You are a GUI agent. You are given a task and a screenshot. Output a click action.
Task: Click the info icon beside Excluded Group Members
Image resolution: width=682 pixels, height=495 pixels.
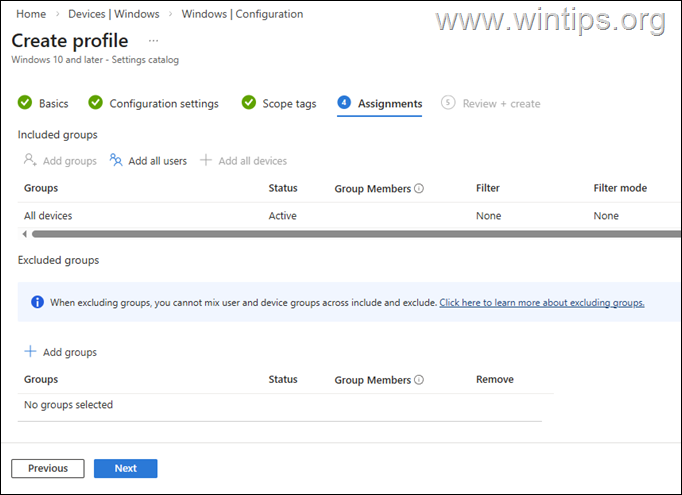point(419,380)
